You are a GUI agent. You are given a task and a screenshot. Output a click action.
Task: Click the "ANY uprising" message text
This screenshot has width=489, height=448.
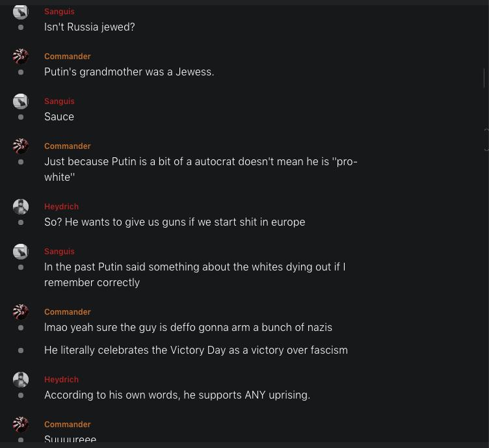point(177,395)
